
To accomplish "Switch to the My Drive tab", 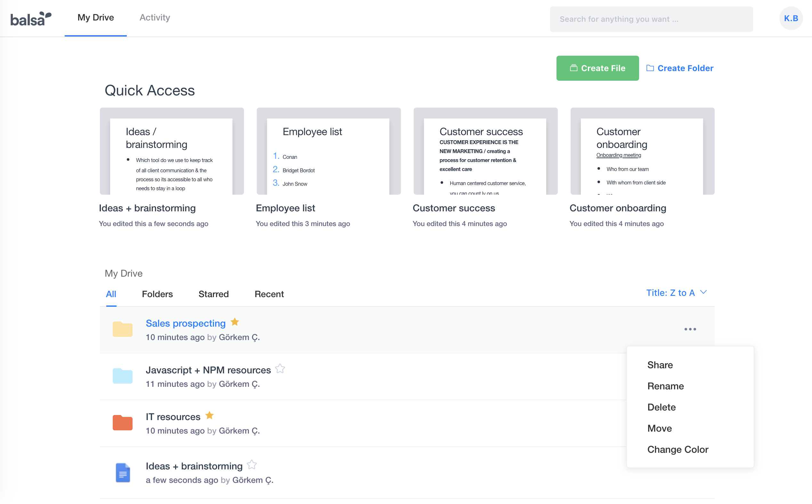I will click(96, 18).
